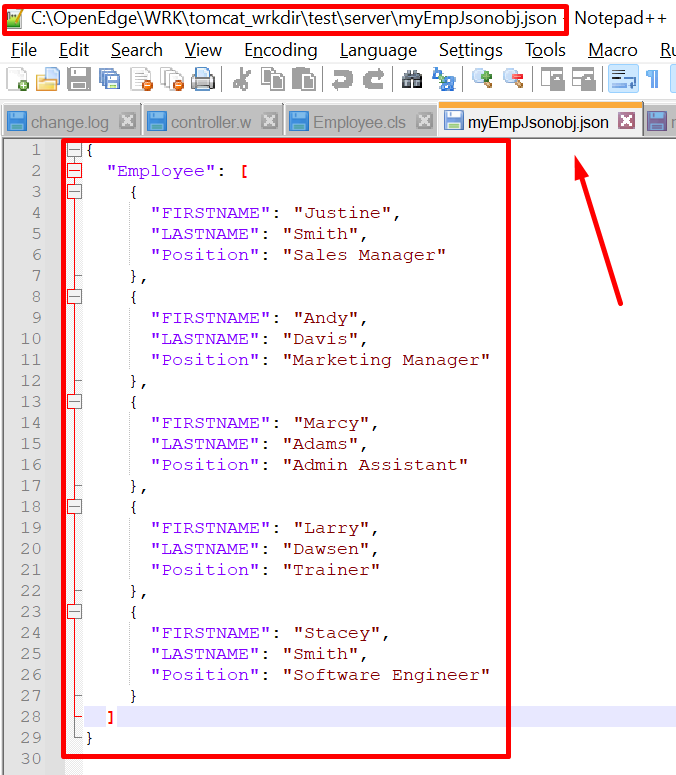This screenshot has height=775, width=676.
Task: Collapse the Employee array fold marker
Action: 74,171
